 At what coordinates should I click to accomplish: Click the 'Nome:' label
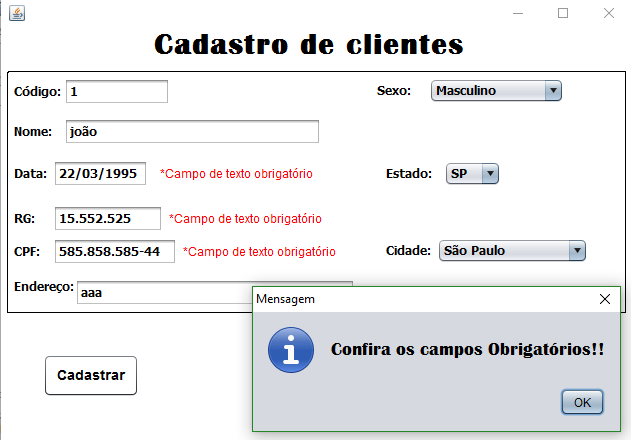(x=33, y=132)
